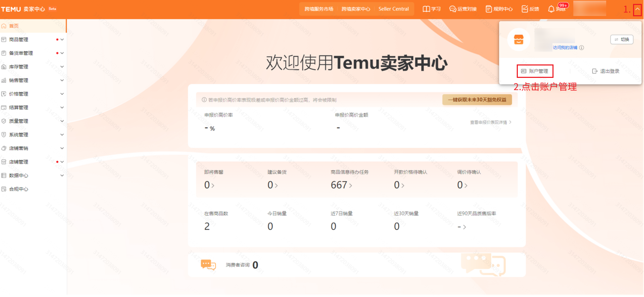Click the info icon beside 访问我的店铺
The image size is (644, 297).
click(x=581, y=48)
